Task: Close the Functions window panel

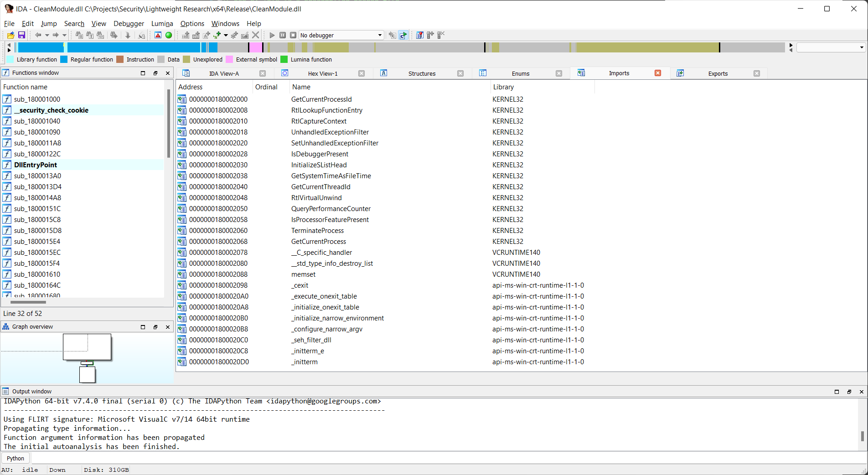Action: 168,73
